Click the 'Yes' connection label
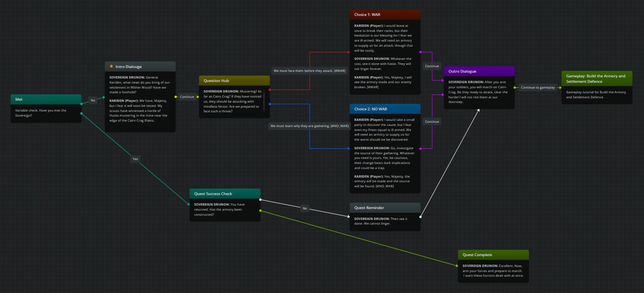 pyautogui.click(x=135, y=159)
